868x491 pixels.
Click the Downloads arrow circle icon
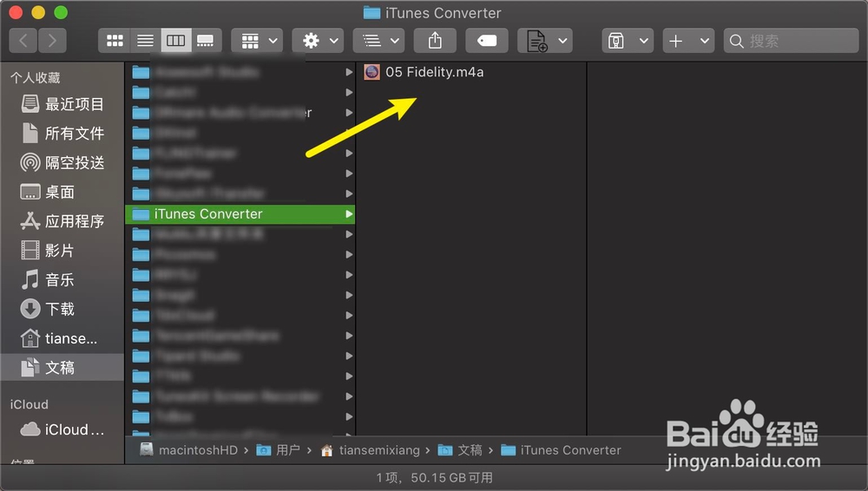pos(30,309)
